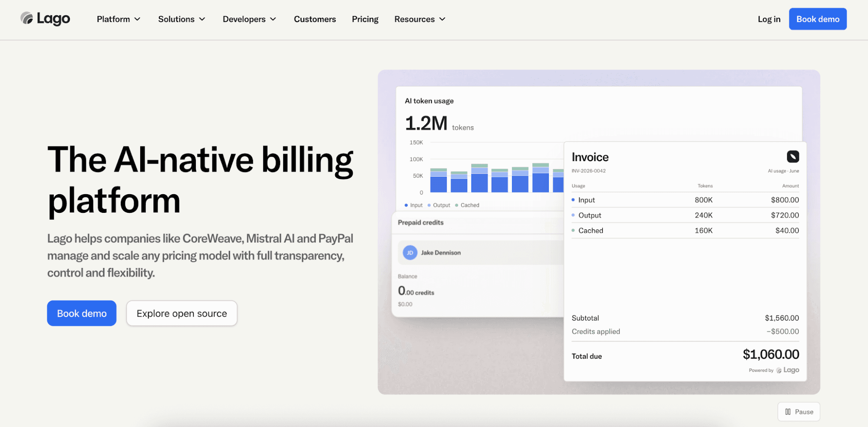868x427 pixels.
Task: Open the Resources dropdown menu
Action: [420, 19]
